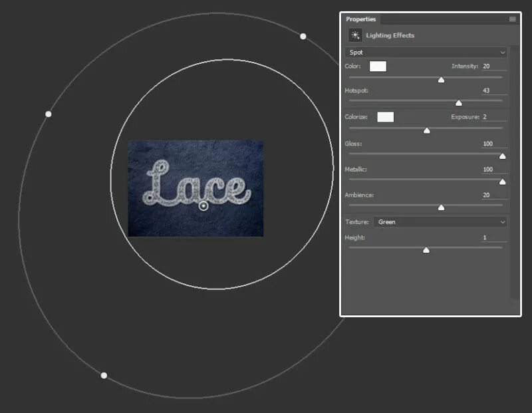532x413 pixels.
Task: Click the Intensity value field
Action: pyautogui.click(x=494, y=67)
